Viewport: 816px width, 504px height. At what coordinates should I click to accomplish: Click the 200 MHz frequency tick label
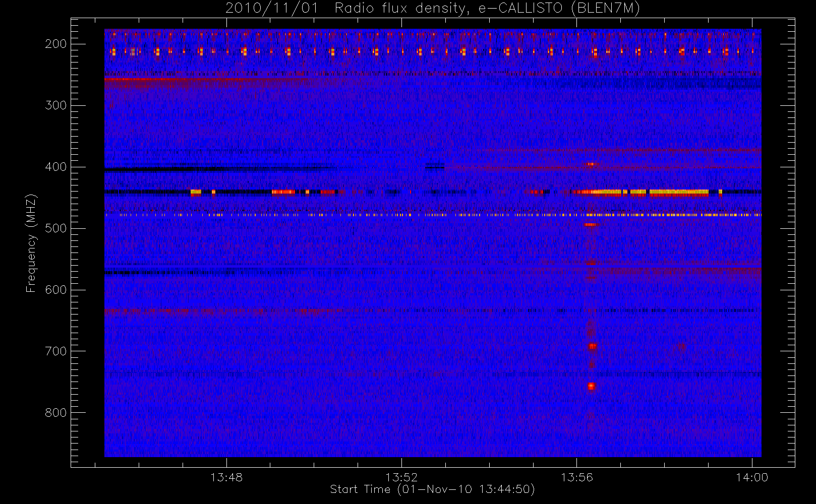(56, 44)
